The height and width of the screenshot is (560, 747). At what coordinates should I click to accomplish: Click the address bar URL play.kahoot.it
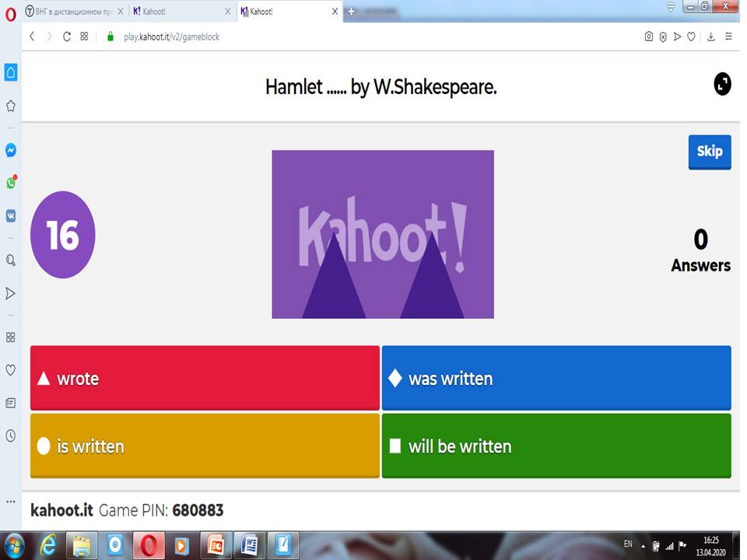(171, 37)
